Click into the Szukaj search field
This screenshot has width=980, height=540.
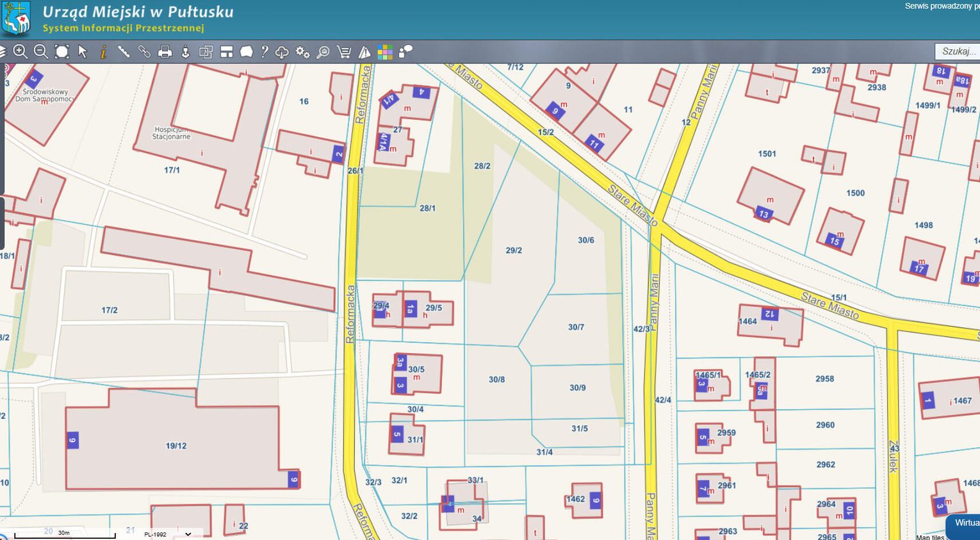957,51
